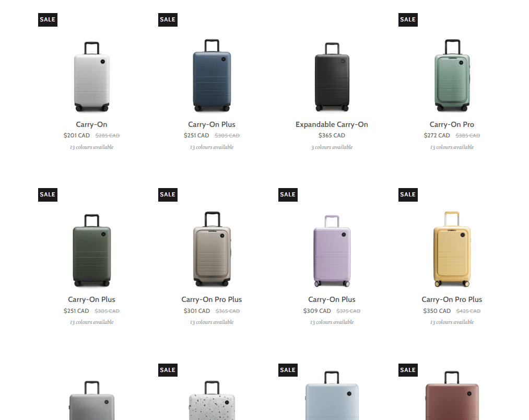View the taupe Carry-On Pro Plus suitcase
The image size is (529, 420).
pos(212,249)
